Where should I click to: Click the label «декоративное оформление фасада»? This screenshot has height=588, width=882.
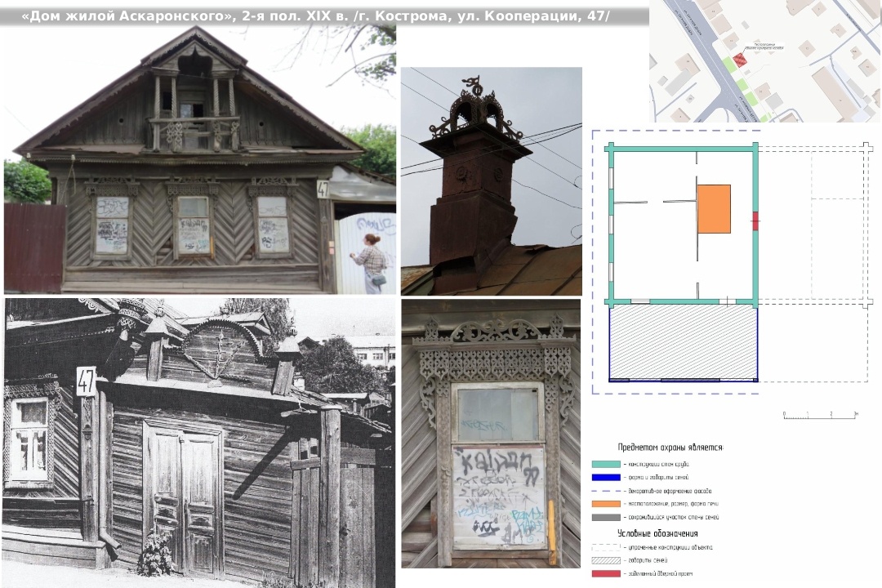[x=670, y=491]
